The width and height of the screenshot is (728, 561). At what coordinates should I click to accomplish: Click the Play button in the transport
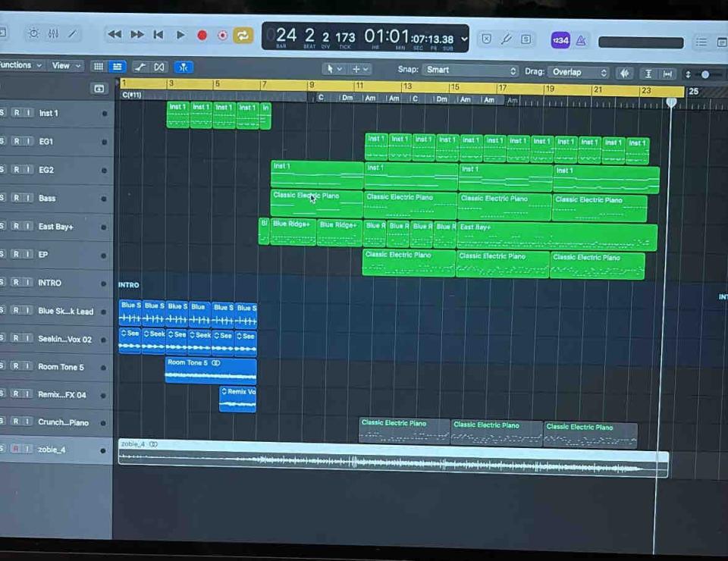coord(180,35)
